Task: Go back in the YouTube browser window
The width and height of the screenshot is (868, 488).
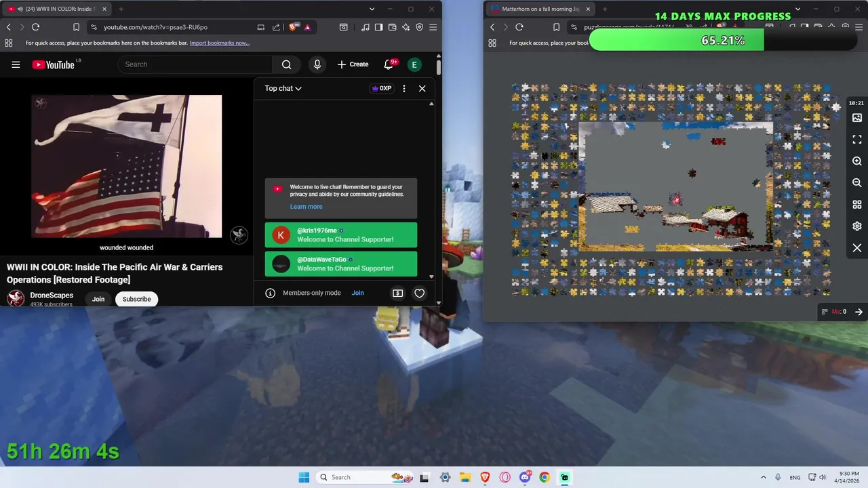Action: click(9, 27)
